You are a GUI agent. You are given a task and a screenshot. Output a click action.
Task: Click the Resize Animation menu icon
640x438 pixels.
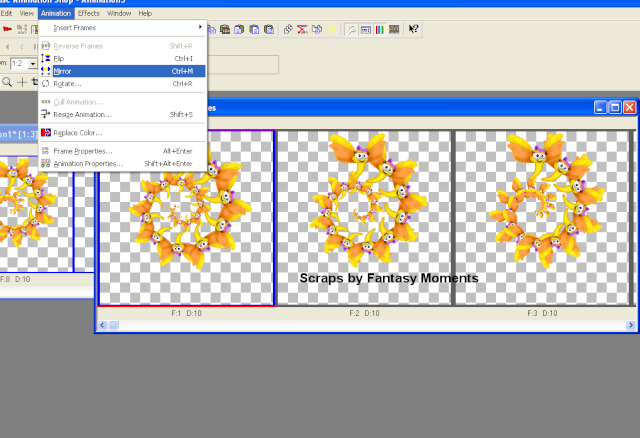coord(46,114)
